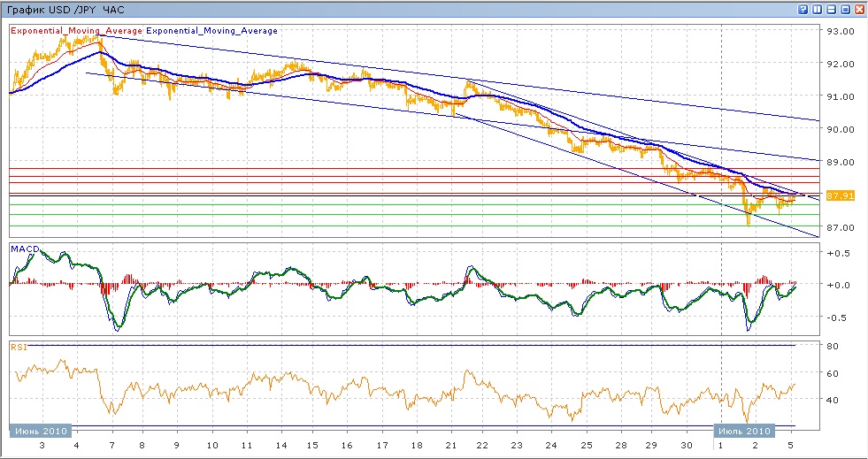Click date 21 on the time axis

click(x=451, y=447)
